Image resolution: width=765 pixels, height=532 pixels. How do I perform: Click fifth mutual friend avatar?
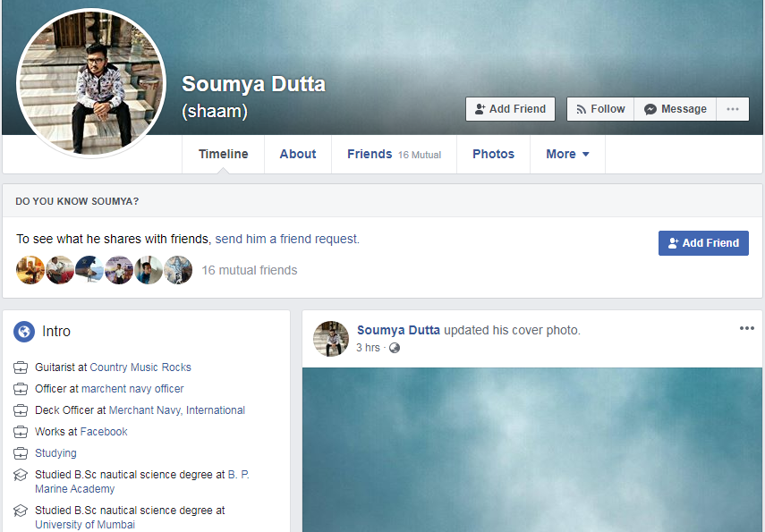click(x=149, y=270)
